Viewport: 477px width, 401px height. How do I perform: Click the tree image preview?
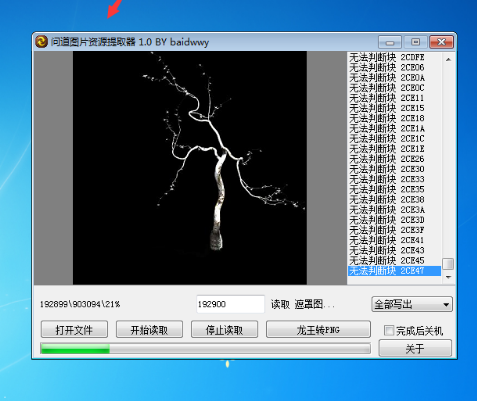click(x=190, y=168)
